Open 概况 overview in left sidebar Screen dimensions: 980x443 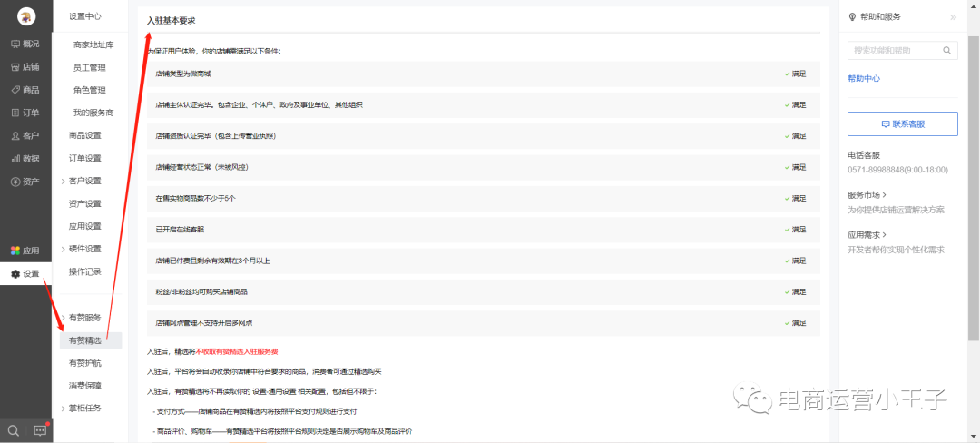click(25, 44)
